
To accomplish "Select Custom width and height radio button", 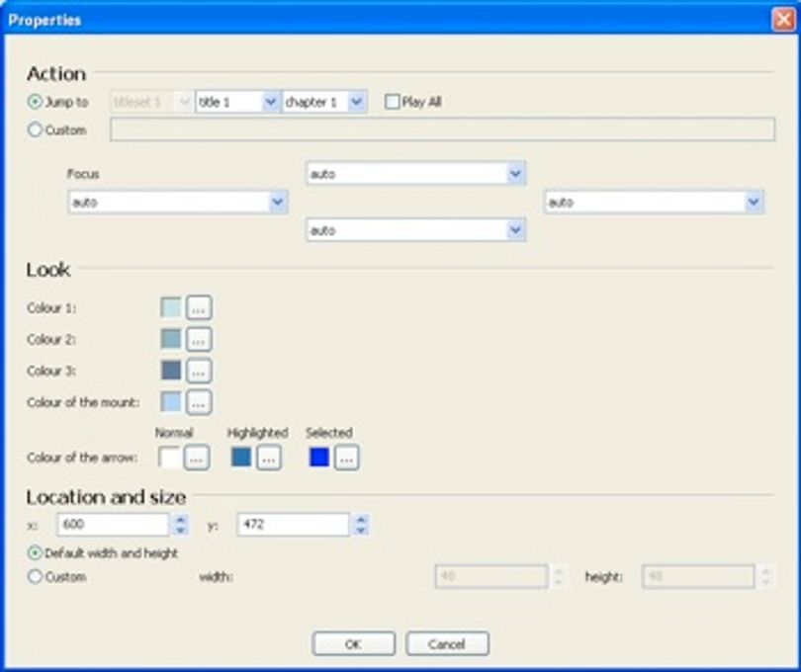I will (35, 577).
